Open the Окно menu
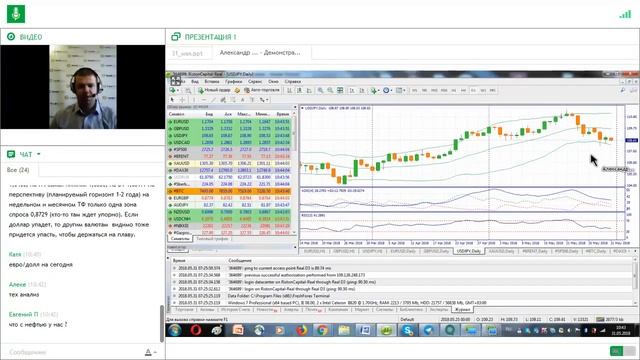Screen dimensions: 640x360 click(273, 82)
